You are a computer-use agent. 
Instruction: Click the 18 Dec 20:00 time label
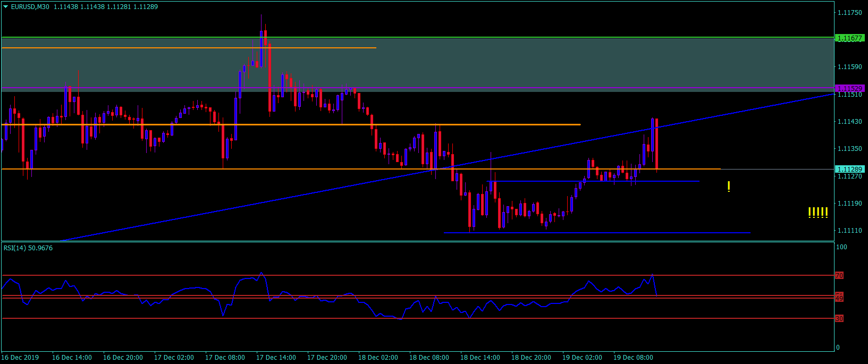(x=531, y=358)
